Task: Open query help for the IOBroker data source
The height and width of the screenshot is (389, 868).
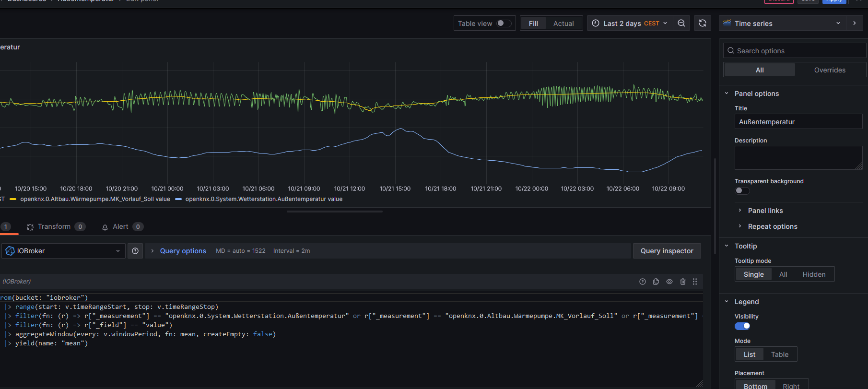Action: click(135, 251)
